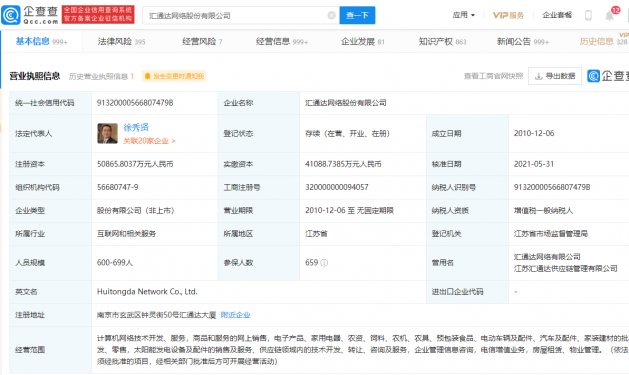The height and width of the screenshot is (375, 629).
Task: Select taxpayer qualification 增值税一般纳税人
Action: (x=544, y=211)
